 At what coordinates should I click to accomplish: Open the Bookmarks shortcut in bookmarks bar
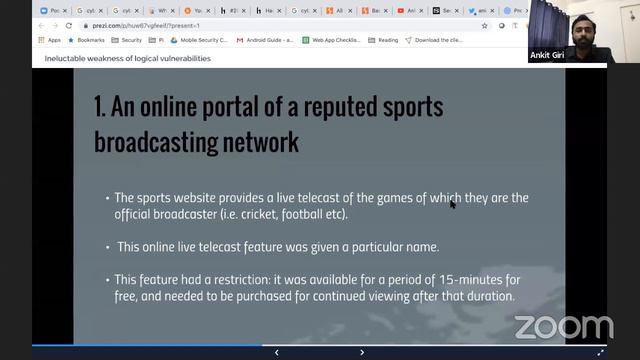[86, 40]
